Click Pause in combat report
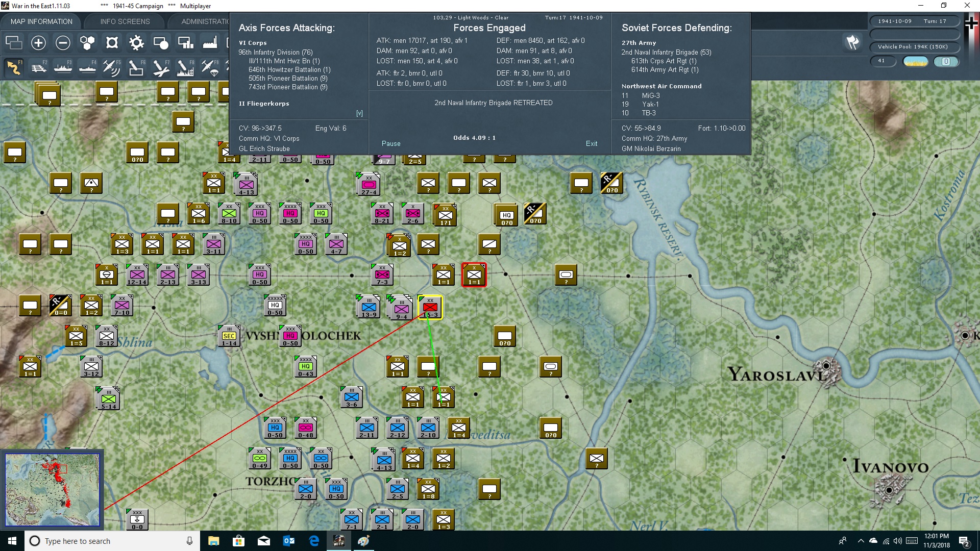 click(391, 144)
